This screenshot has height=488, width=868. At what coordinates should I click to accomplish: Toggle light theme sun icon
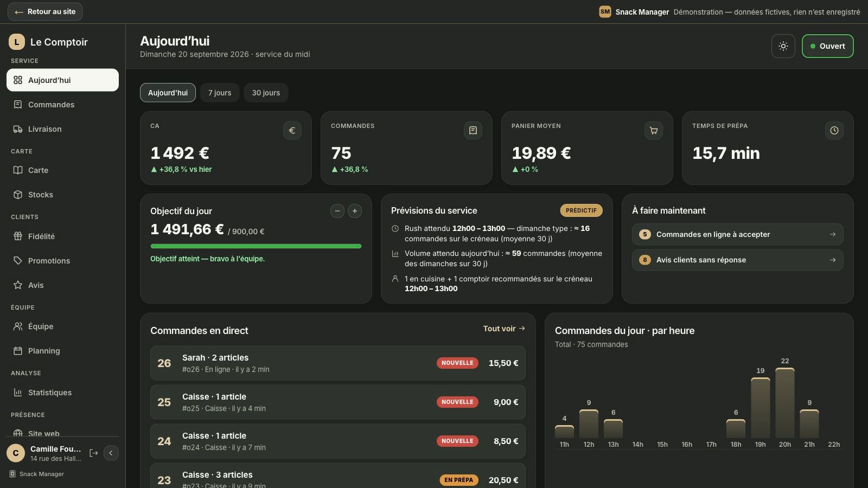(x=783, y=46)
